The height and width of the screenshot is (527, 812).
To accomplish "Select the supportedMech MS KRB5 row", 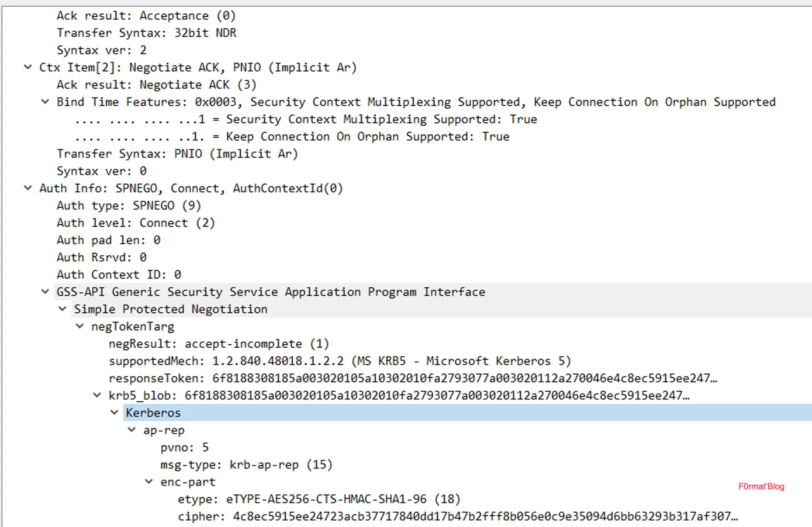I will 340,361.
